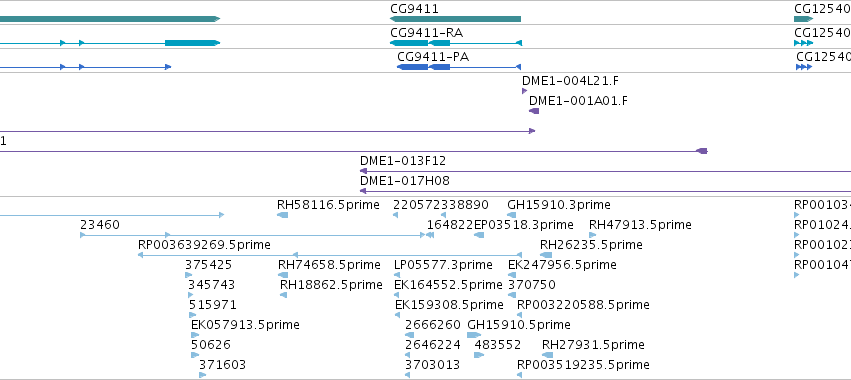Screen dimensions: 851x380
Task: Select the RH58116.5prime EST label
Action: coord(328,205)
